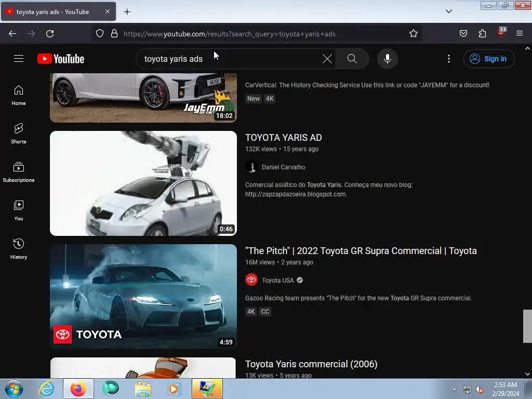Visit the Daniel Carvalho channel name

283,167
